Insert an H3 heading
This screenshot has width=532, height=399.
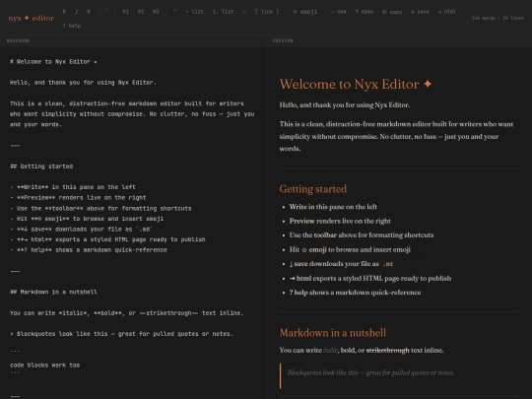tap(156, 12)
